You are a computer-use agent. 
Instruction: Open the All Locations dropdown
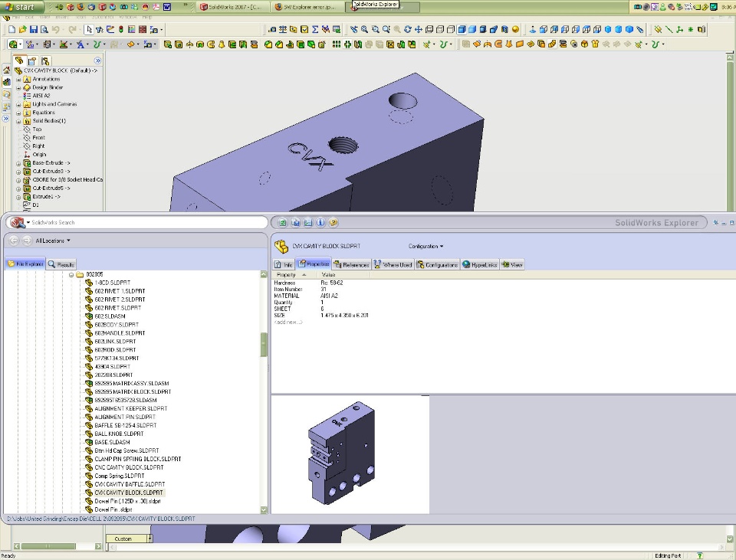[53, 241]
